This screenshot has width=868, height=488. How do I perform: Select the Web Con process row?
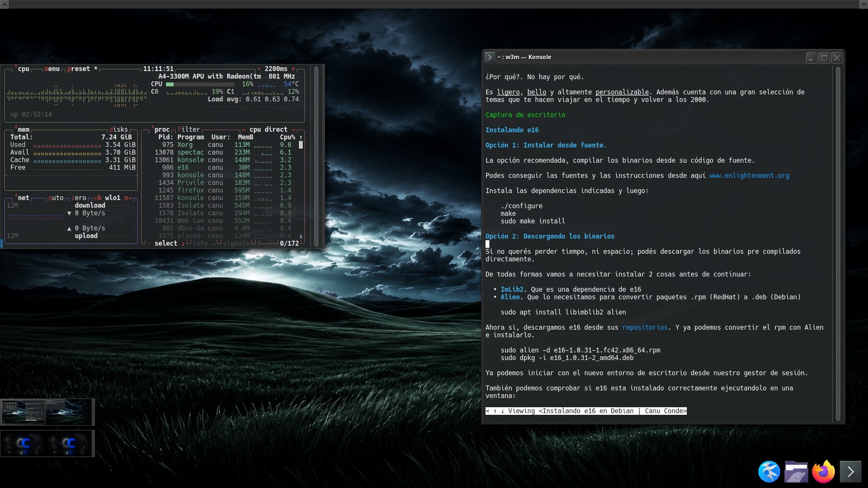(223, 221)
